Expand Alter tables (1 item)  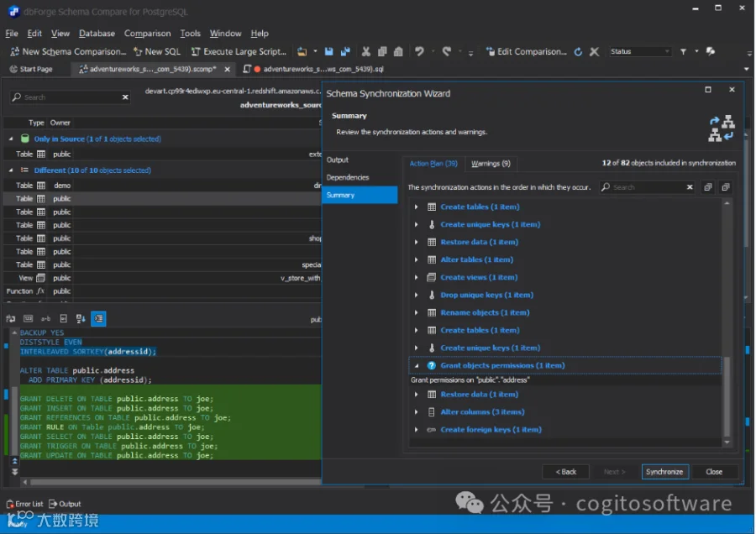pos(417,259)
